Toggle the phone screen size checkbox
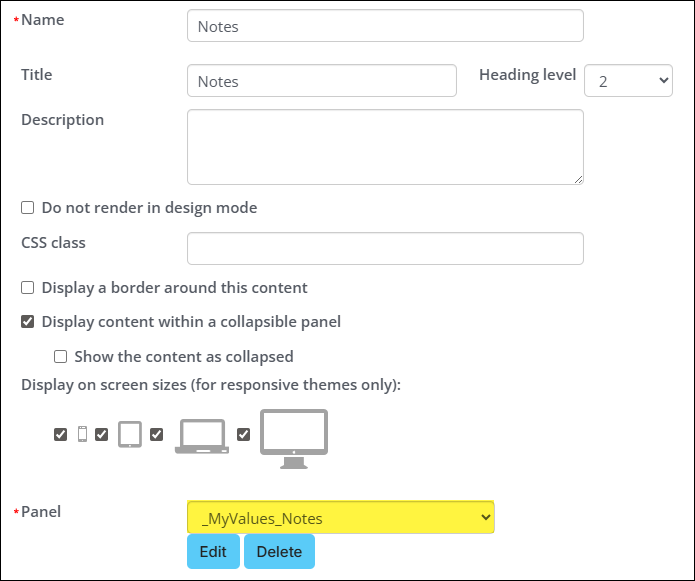The width and height of the screenshot is (695, 581). pos(61,435)
